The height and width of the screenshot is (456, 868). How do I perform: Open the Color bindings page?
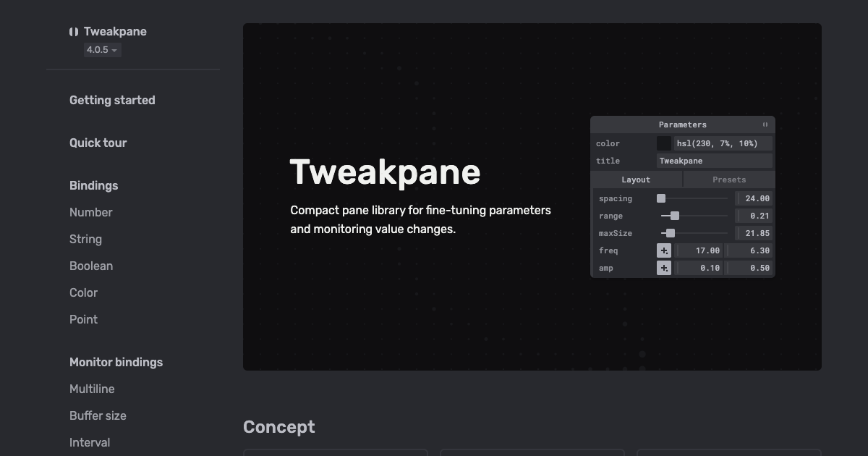click(83, 293)
